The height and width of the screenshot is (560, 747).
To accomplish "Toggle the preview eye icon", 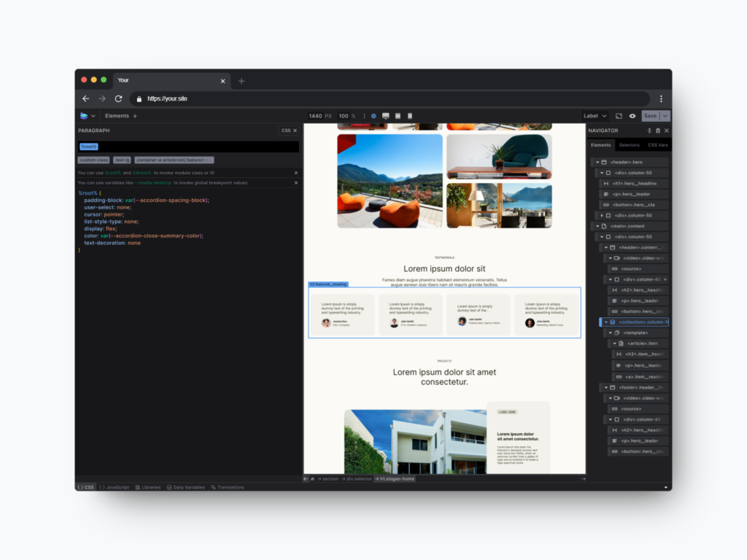I will tap(632, 116).
